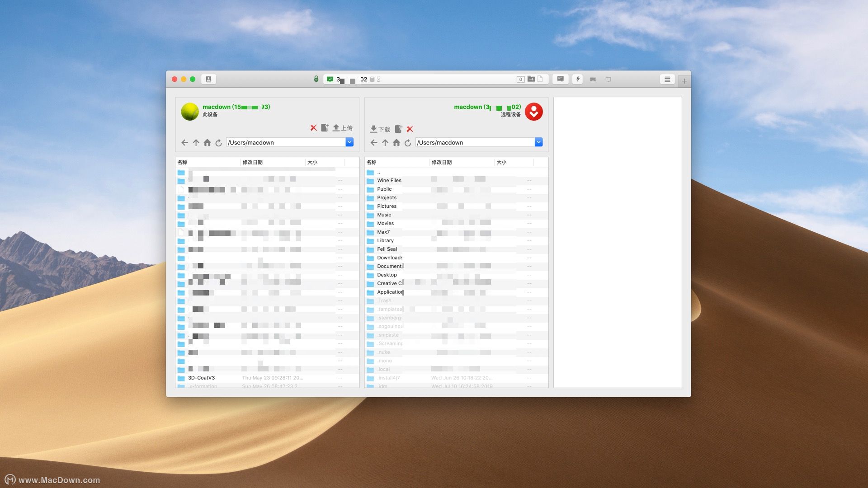Select the Projects folder
The image size is (868, 488).
tap(456, 197)
